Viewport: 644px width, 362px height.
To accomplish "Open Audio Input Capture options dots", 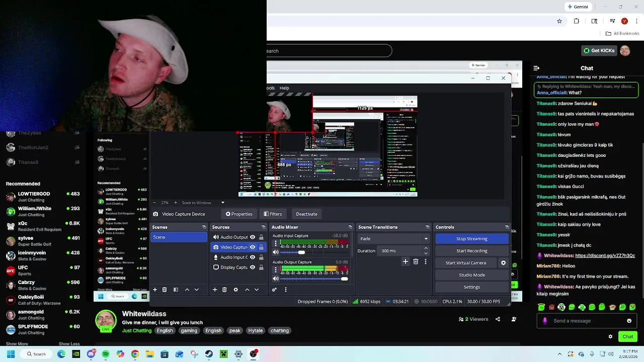I will point(275,244).
